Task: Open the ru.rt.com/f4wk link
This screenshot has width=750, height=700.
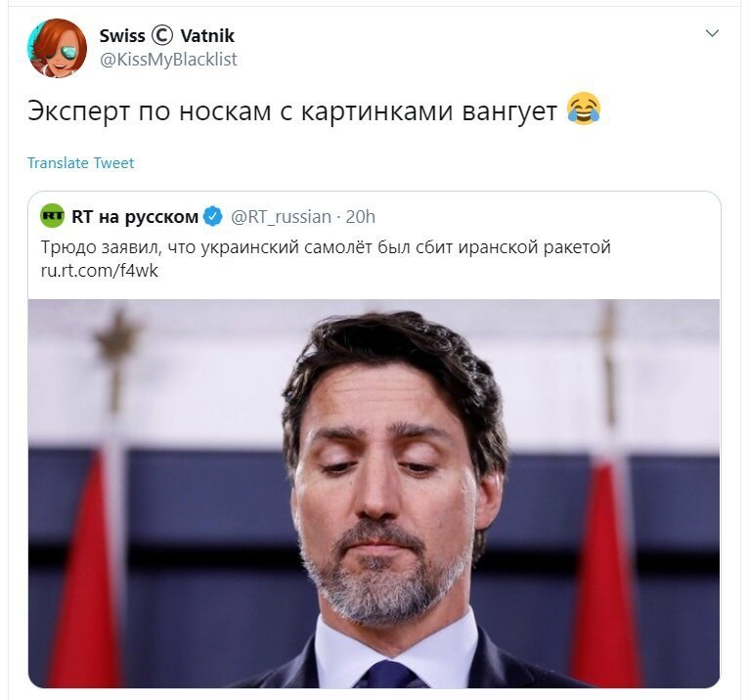Action: (100, 271)
